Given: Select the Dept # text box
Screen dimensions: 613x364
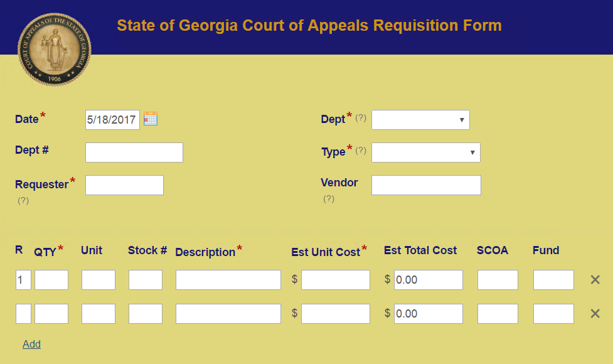Looking at the screenshot, I should (134, 153).
